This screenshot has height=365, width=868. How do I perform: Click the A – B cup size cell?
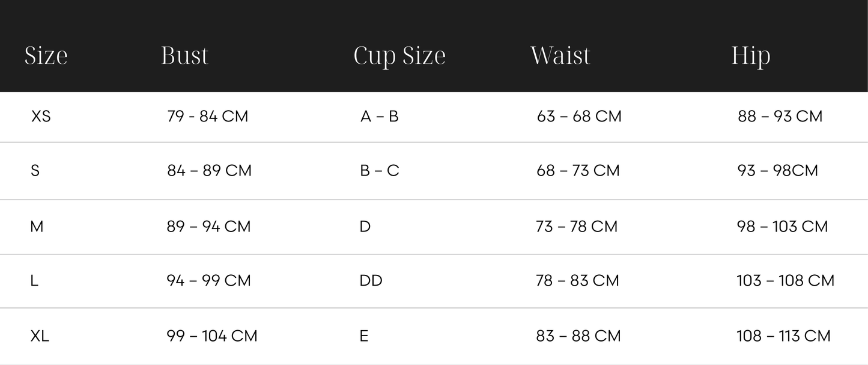click(x=379, y=116)
